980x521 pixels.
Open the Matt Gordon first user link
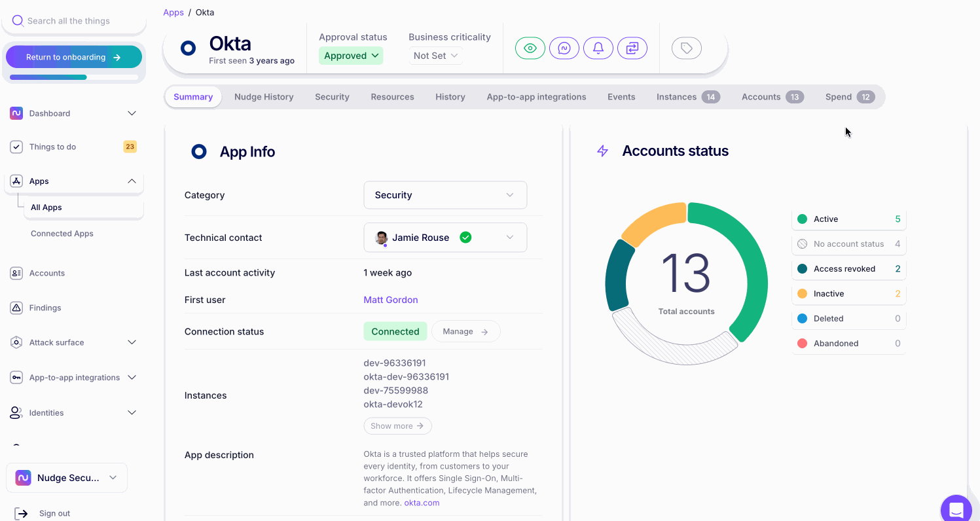tap(390, 300)
